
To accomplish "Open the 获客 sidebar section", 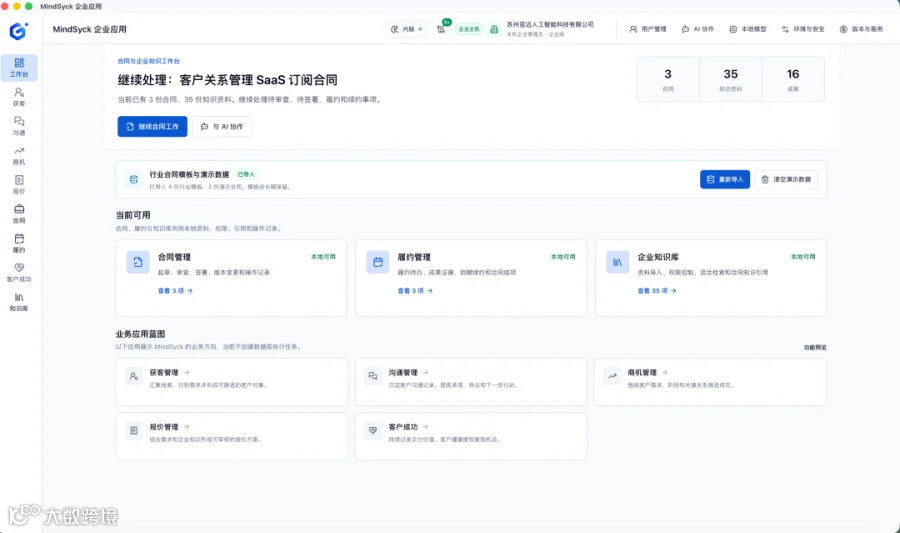I will (x=19, y=97).
